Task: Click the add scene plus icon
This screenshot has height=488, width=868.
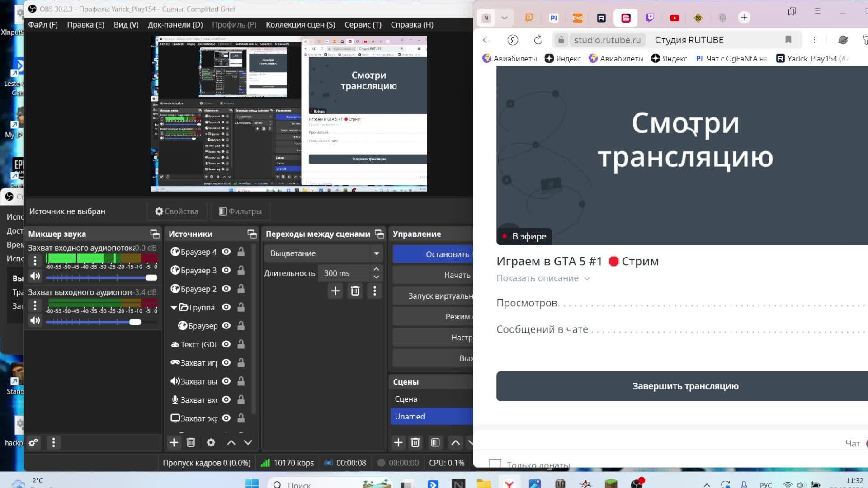Action: tap(398, 442)
